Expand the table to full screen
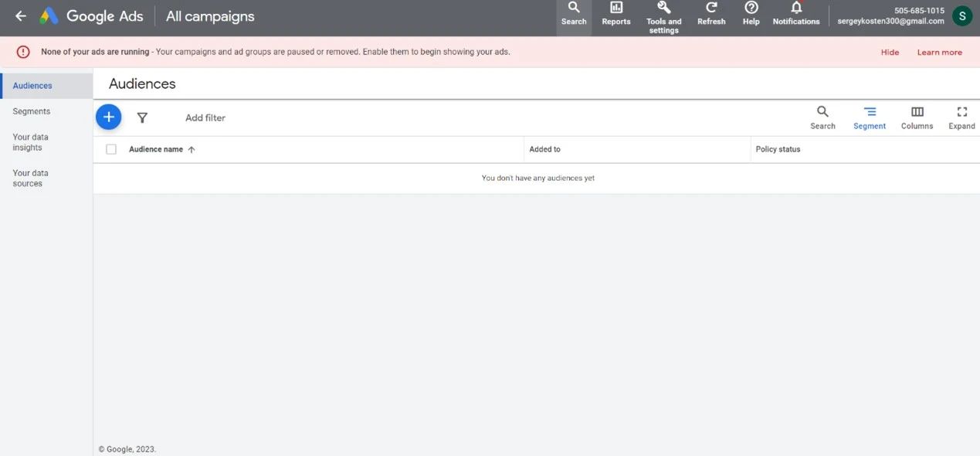 pos(961,117)
